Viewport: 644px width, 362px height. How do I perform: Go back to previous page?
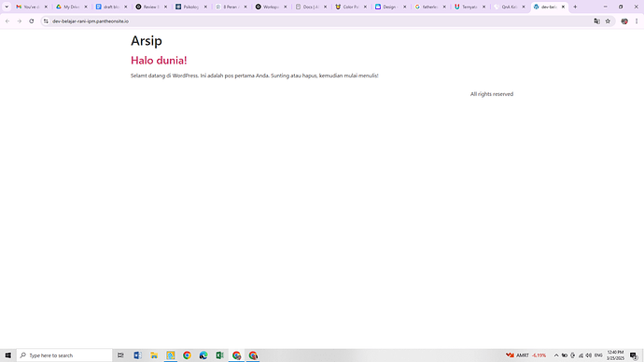point(7,21)
